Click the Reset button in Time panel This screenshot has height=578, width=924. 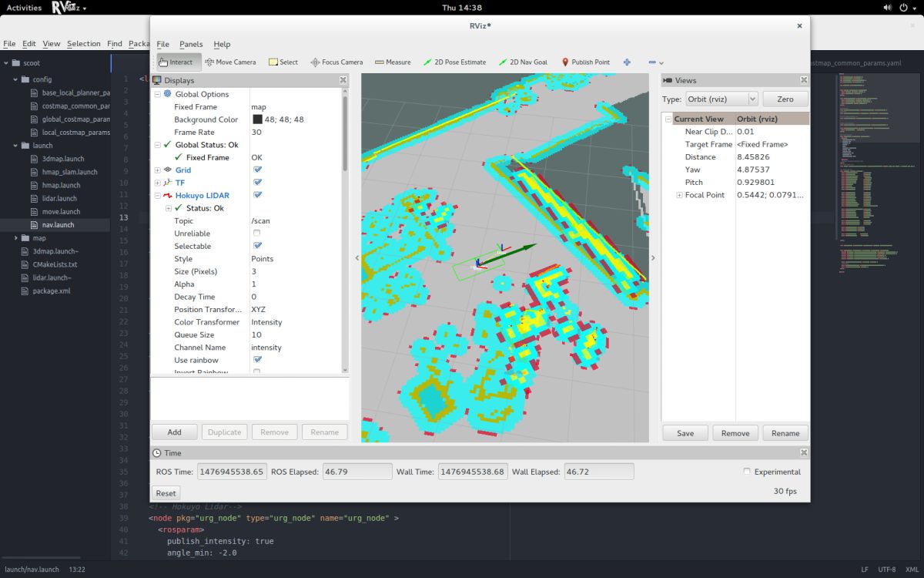click(x=166, y=493)
